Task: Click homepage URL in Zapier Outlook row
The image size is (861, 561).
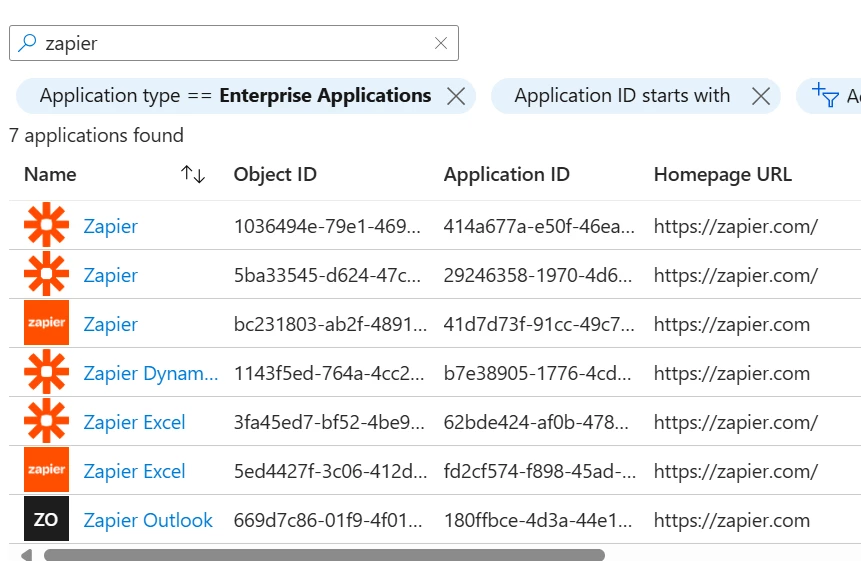Action: [x=731, y=520]
